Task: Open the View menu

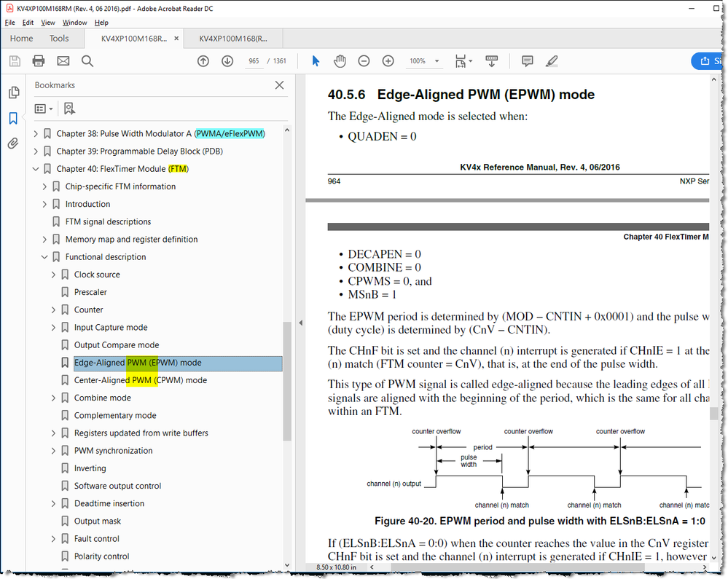Action: (x=48, y=23)
